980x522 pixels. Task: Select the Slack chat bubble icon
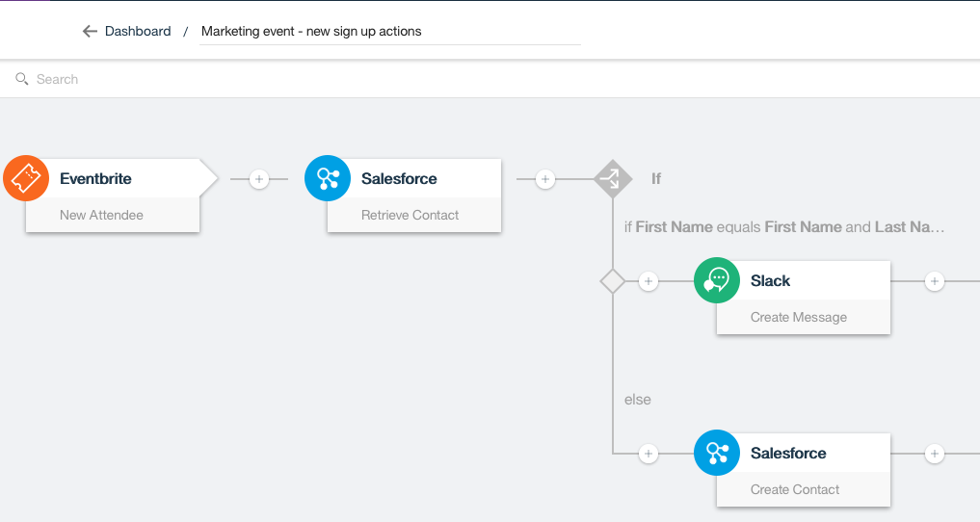click(x=717, y=280)
